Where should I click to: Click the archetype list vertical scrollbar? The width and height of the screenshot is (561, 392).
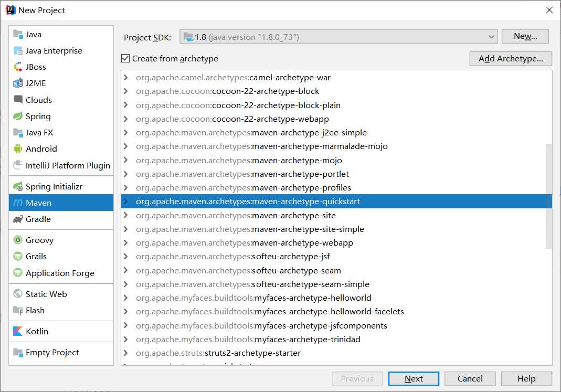pyautogui.click(x=549, y=195)
